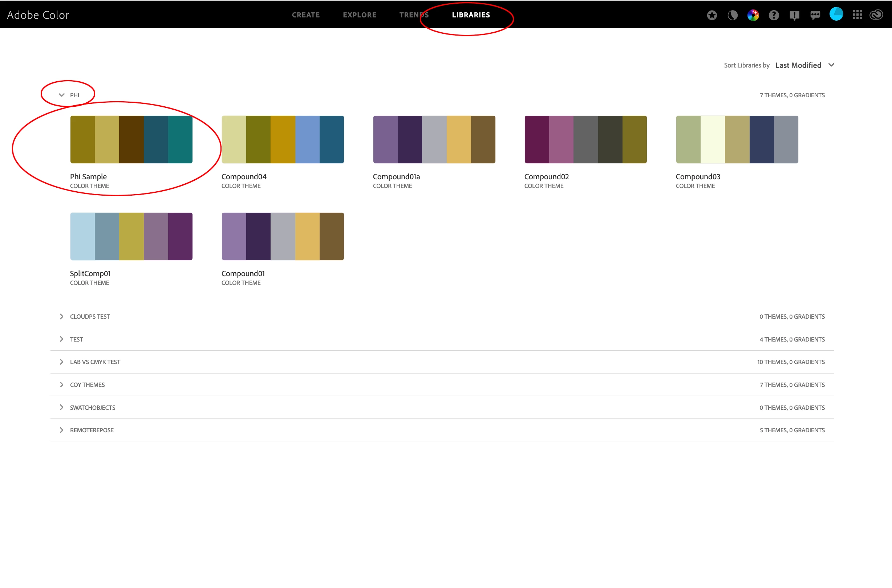Open the cyan user profile avatar
The image size is (892, 588).
pos(836,14)
